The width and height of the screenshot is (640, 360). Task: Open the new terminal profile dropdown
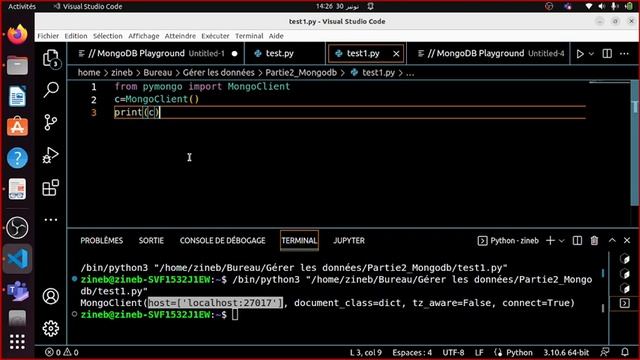point(562,241)
